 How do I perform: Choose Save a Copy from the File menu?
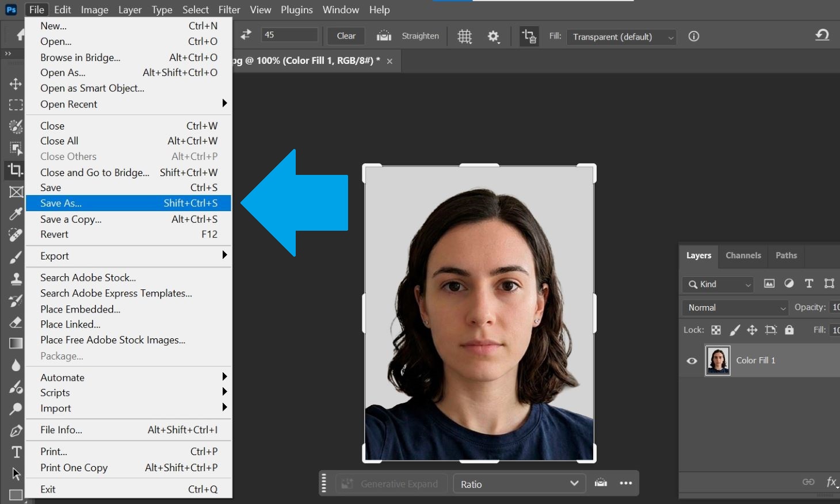click(70, 219)
